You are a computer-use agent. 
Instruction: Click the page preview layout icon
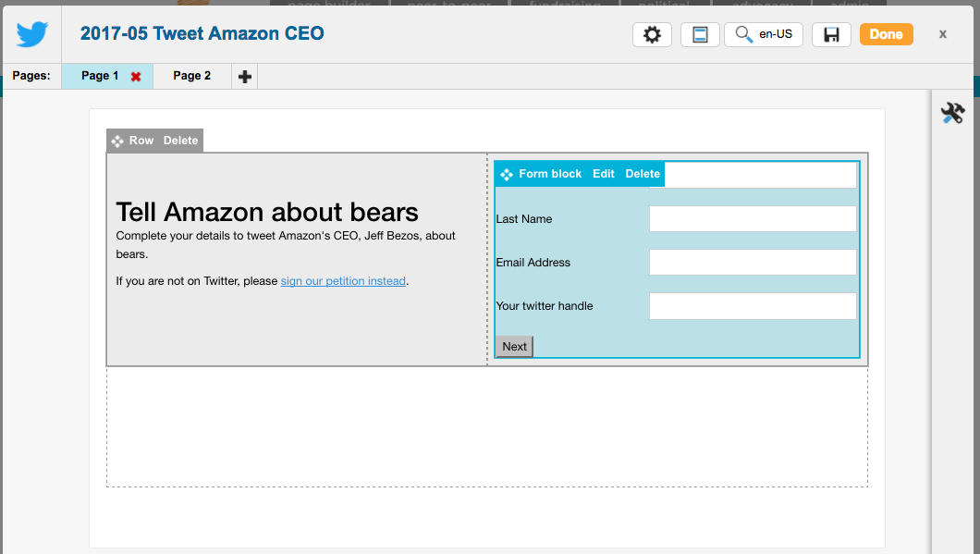click(x=700, y=34)
